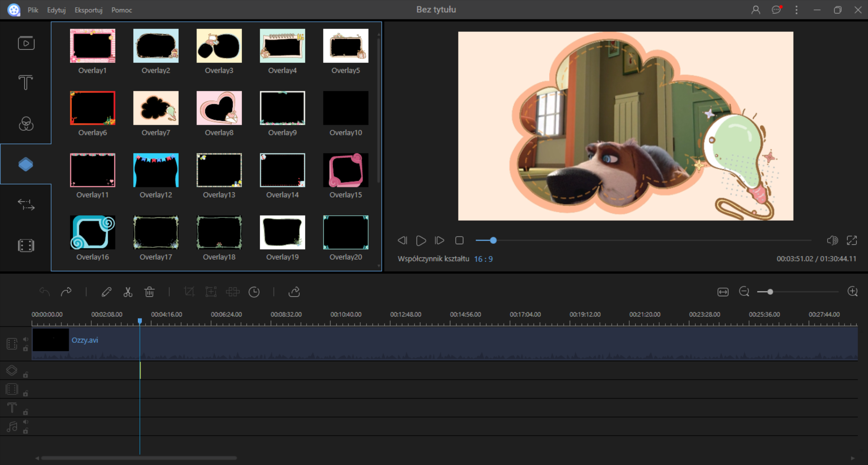868x465 pixels.
Task: Open the Eksportuj menu
Action: click(x=89, y=10)
